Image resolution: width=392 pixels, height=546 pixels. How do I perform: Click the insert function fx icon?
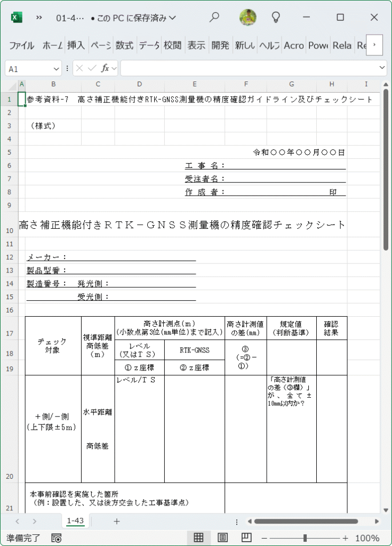point(105,68)
